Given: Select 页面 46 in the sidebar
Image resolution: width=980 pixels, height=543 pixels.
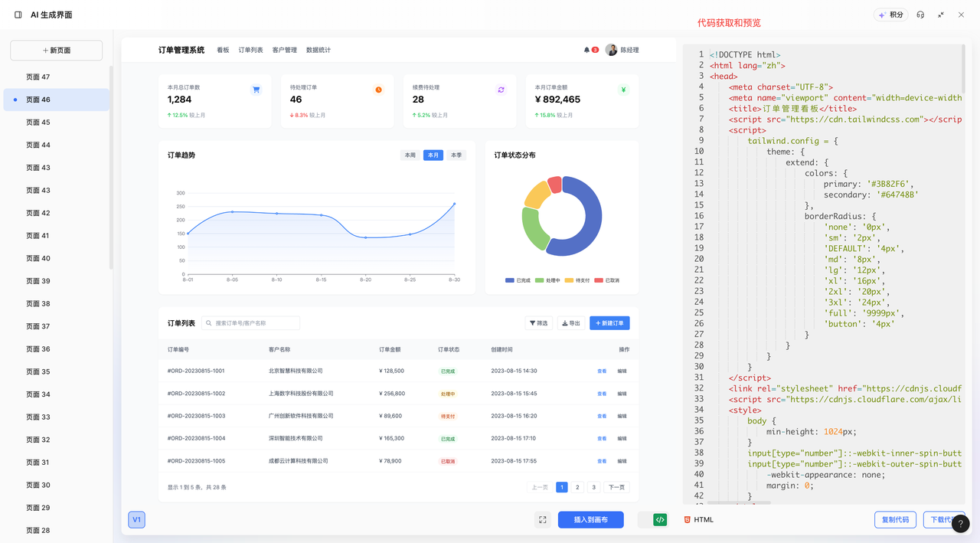Looking at the screenshot, I should tap(57, 100).
